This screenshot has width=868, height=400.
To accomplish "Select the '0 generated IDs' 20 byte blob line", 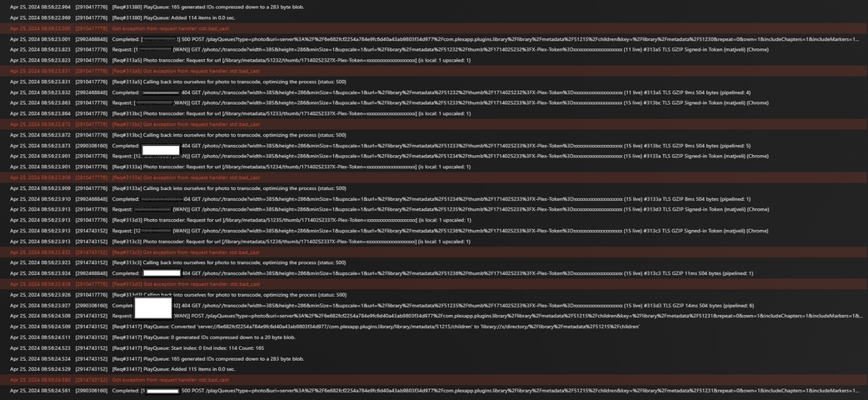I will tap(434, 337).
